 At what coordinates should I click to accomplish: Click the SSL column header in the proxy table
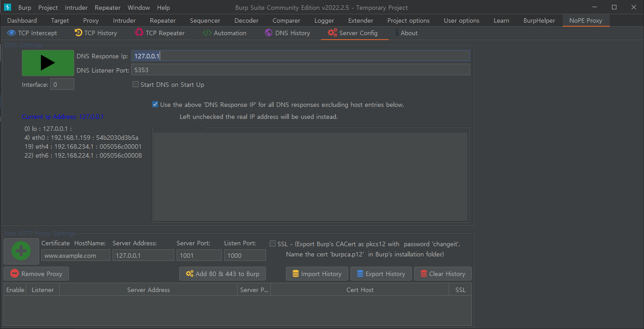click(460, 290)
